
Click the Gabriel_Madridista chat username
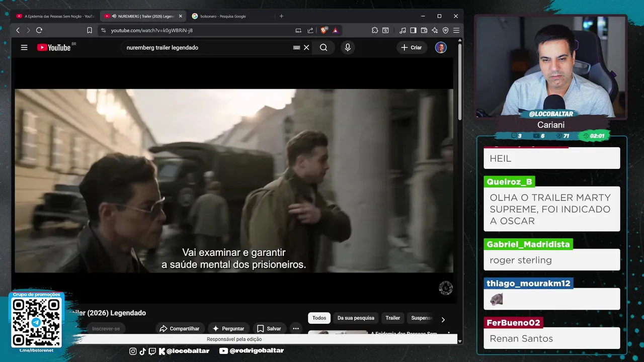pyautogui.click(x=528, y=244)
